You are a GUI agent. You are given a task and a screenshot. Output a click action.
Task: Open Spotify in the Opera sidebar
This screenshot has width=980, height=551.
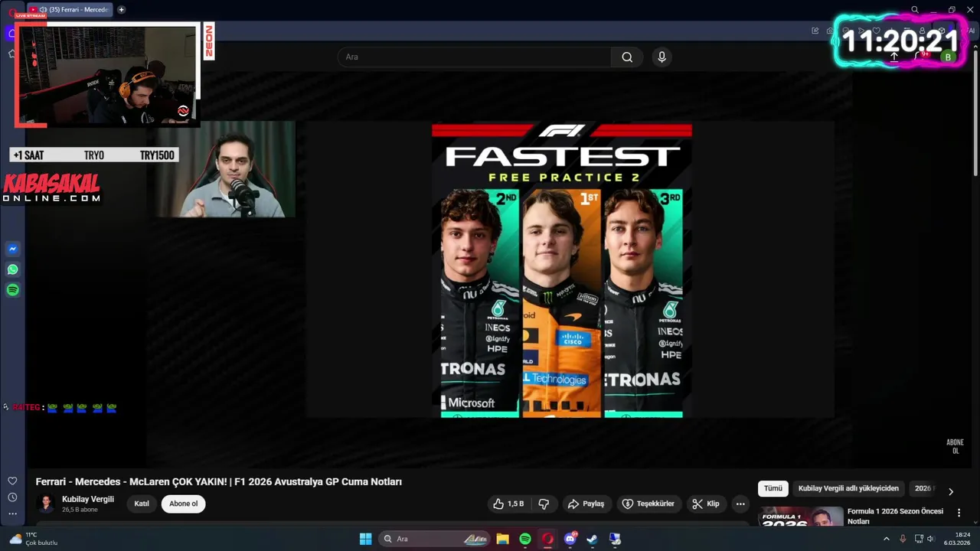pyautogui.click(x=12, y=290)
